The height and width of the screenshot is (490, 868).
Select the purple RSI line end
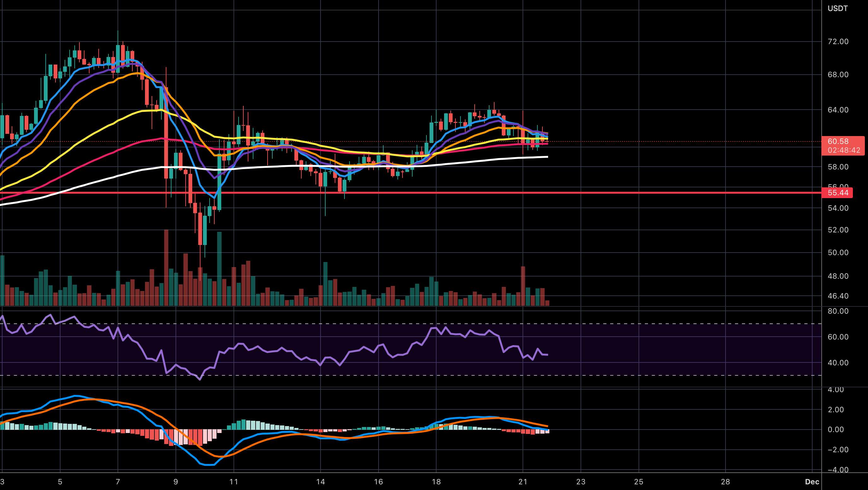[x=547, y=355]
